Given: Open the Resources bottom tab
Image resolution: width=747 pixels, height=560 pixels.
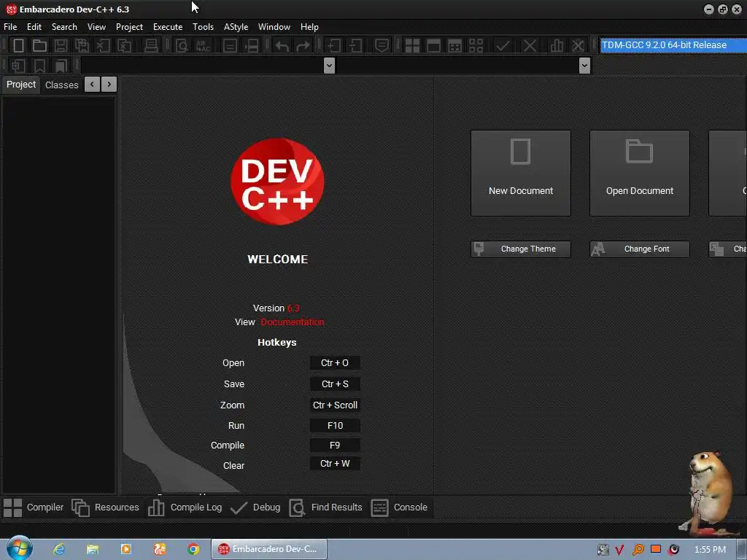Looking at the screenshot, I should [105, 507].
